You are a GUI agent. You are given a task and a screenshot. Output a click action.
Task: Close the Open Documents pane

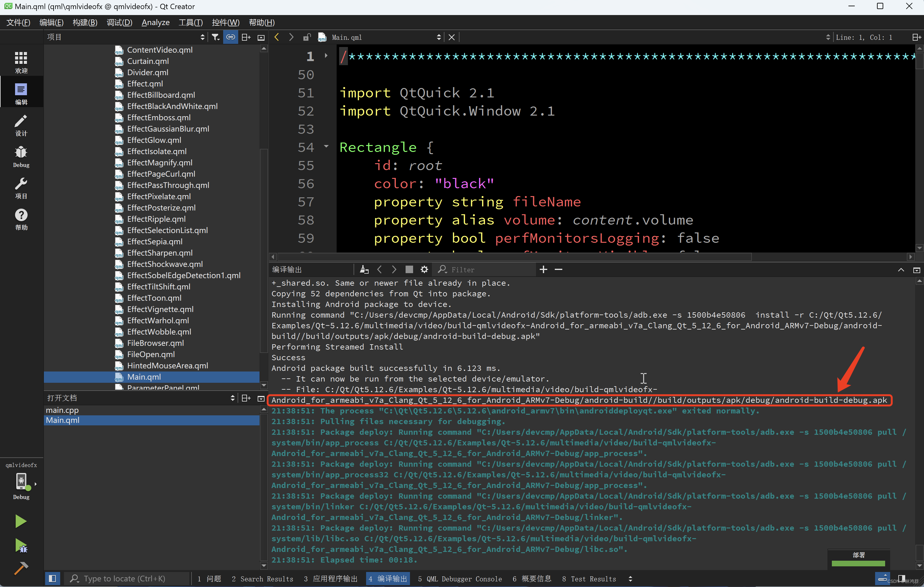pos(261,398)
